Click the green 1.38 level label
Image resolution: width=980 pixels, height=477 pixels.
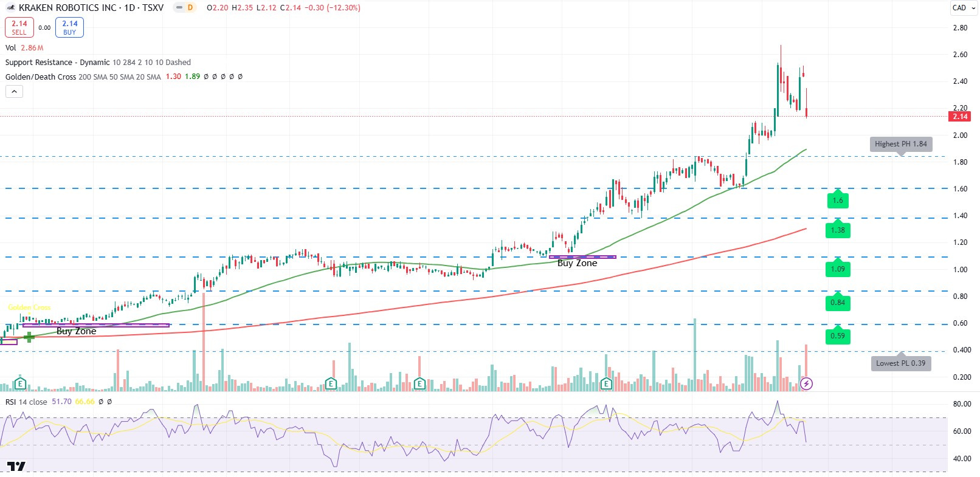coord(838,230)
